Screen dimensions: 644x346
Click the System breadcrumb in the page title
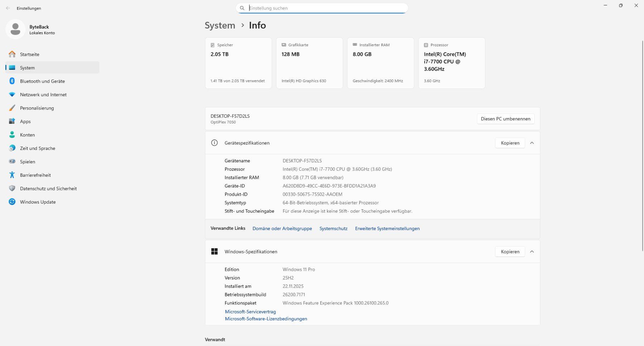tap(220, 25)
